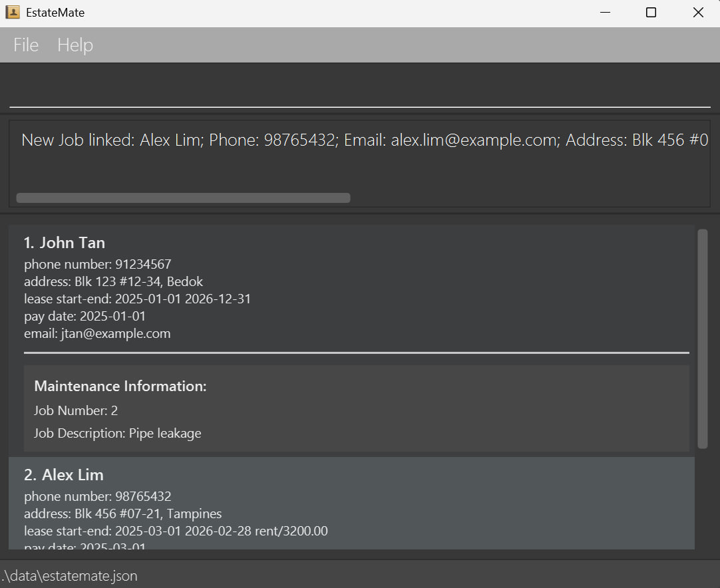The height and width of the screenshot is (588, 720).
Task: Click John Tan's pay date line
Action: [85, 316]
